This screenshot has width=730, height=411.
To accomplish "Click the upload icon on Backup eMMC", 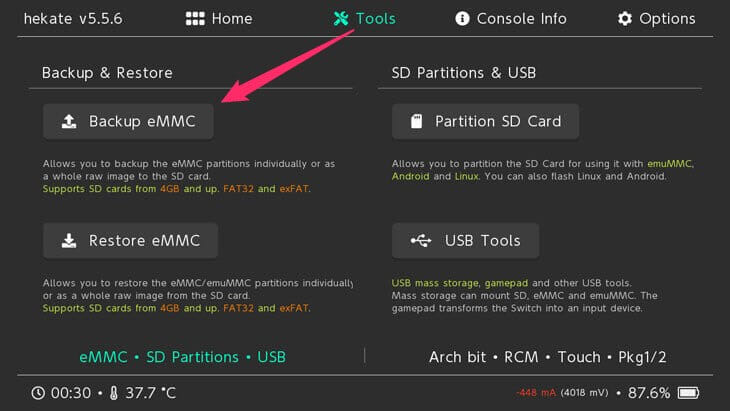I will [69, 122].
